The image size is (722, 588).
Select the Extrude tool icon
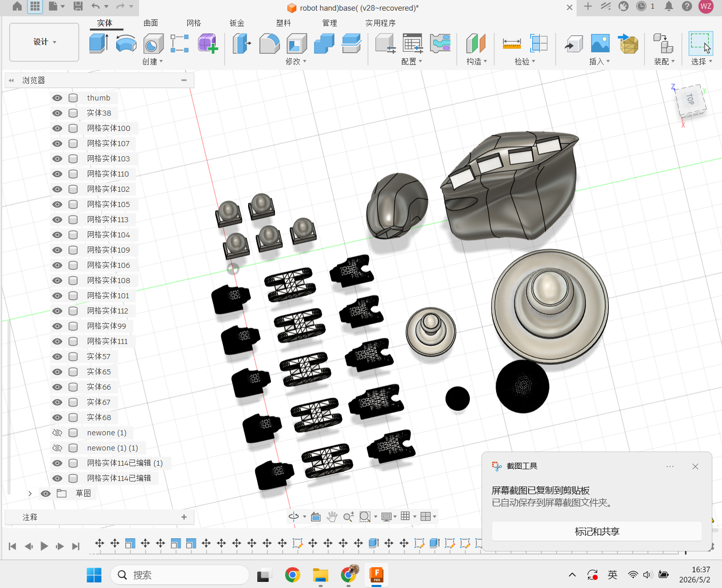click(x=98, y=44)
